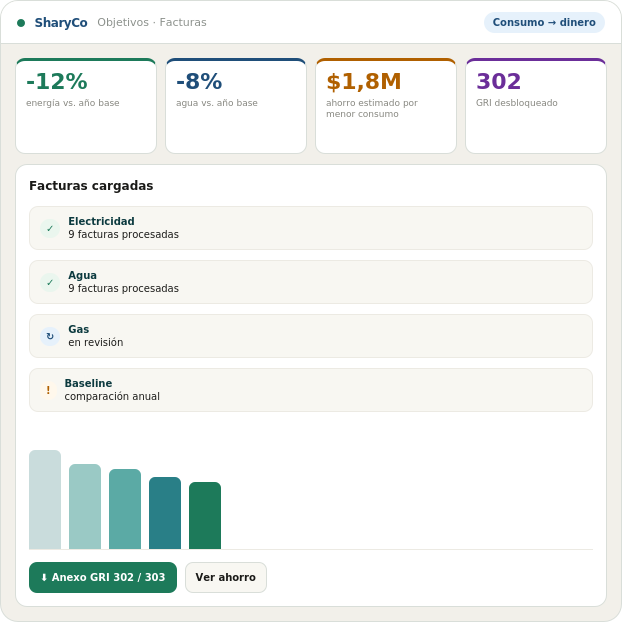This screenshot has width=622, height=622.
Task: Open the Ver ahorro button
Action: point(226,577)
